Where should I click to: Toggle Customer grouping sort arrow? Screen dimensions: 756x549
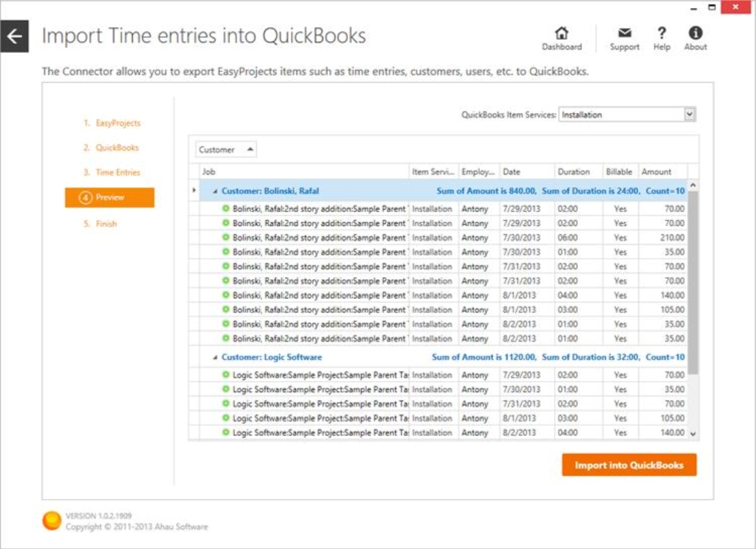(x=250, y=149)
